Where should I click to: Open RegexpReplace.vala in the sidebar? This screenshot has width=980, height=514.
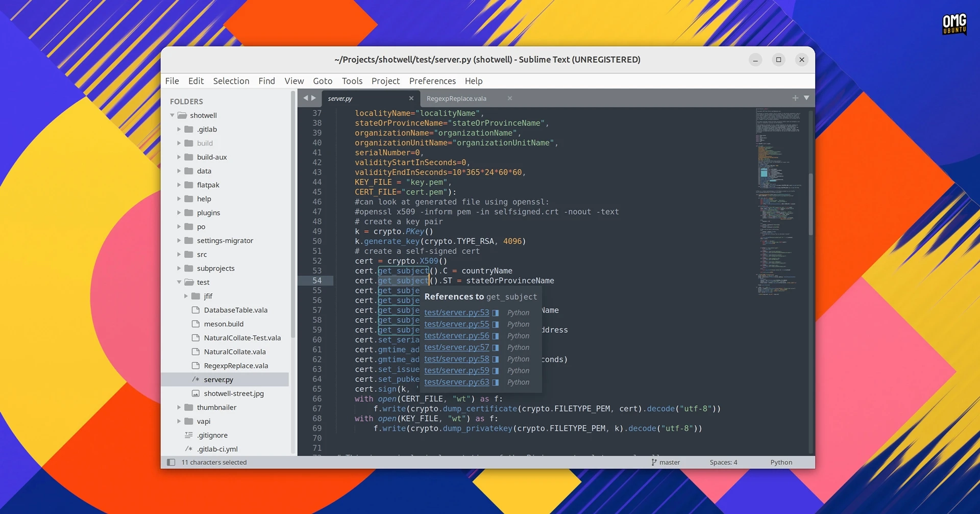point(236,366)
